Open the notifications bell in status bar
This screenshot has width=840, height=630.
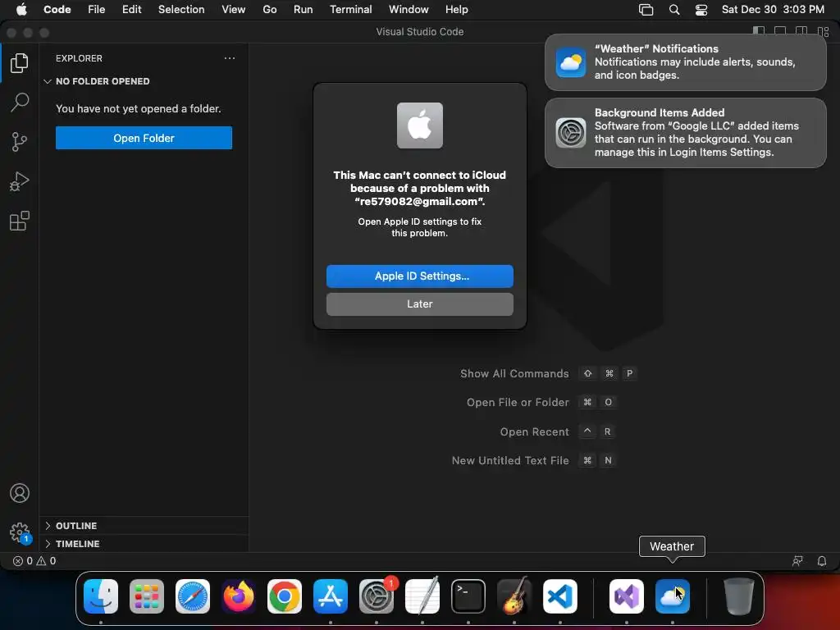821,561
